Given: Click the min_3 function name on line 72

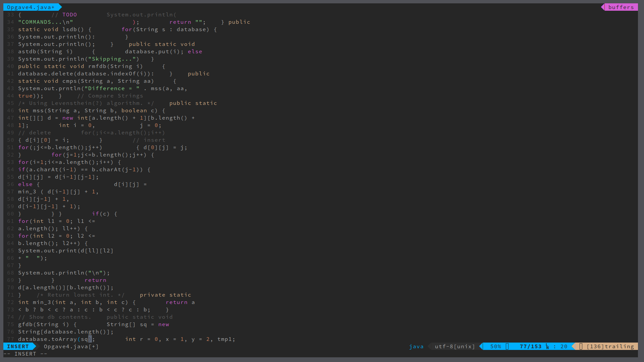Looking at the screenshot, I should [42, 302].
